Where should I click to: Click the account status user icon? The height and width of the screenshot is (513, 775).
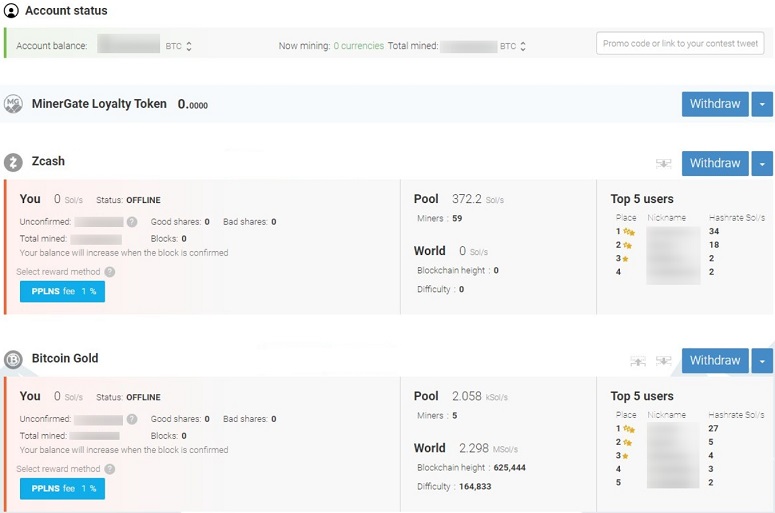(11, 11)
